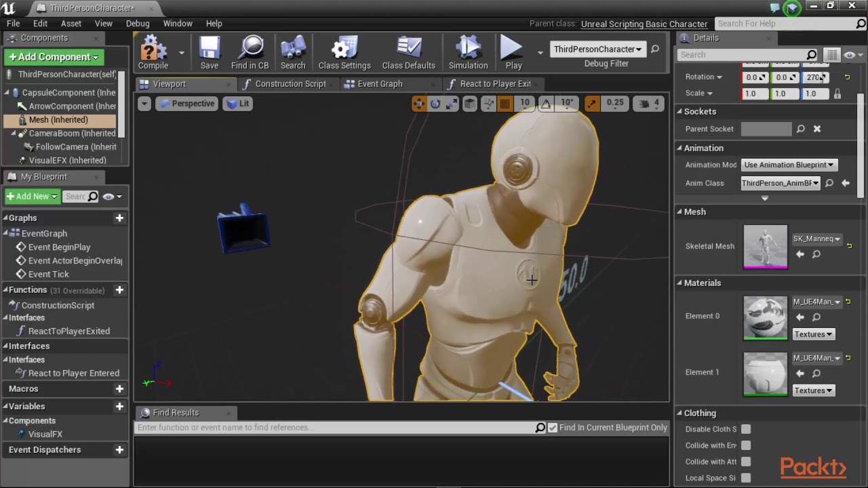The image size is (868, 488).
Task: Check the Collide with Att checkbox
Action: [x=746, y=462]
